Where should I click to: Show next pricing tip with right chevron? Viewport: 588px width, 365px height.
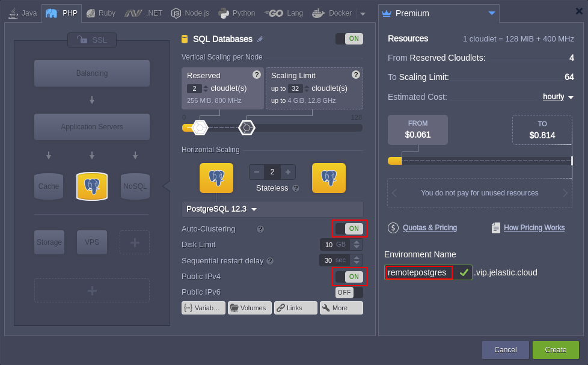tap(565, 193)
